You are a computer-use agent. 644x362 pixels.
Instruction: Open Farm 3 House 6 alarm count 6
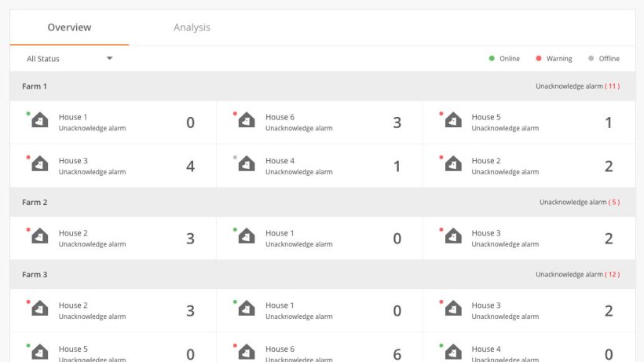click(x=397, y=353)
